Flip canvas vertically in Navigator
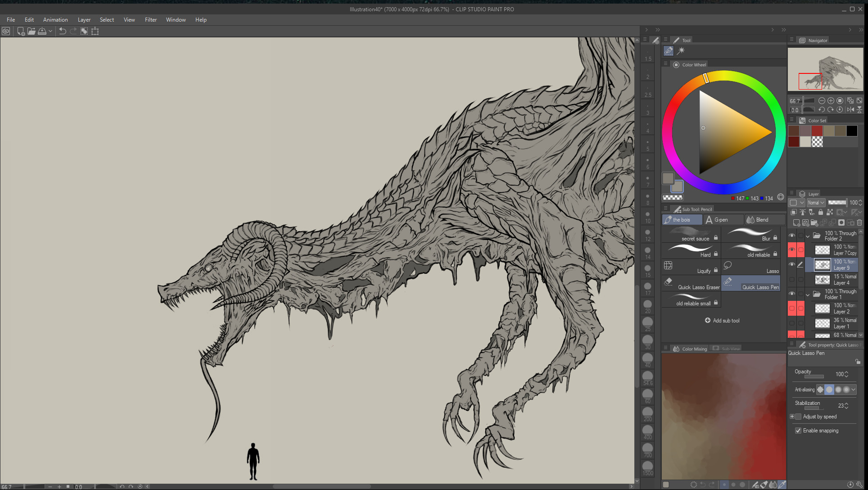Viewport: 868px width, 490px height. (859, 109)
